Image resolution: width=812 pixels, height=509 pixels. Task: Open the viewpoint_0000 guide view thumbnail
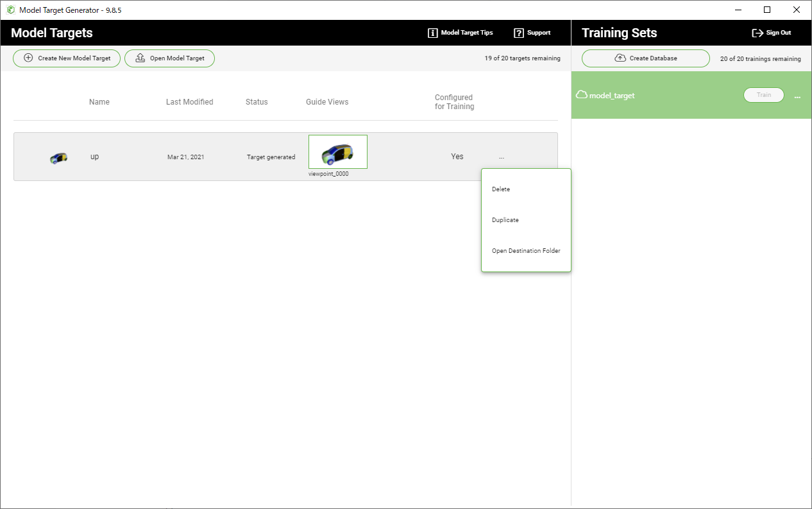coord(338,152)
